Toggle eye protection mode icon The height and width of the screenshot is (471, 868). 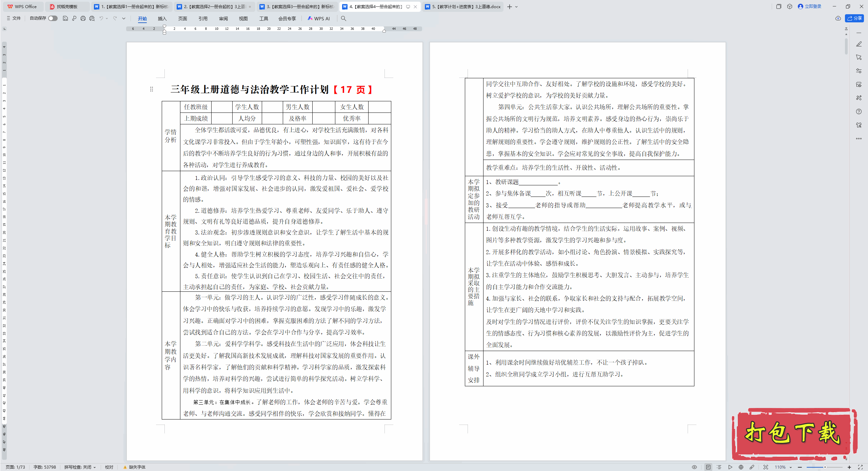(694, 467)
